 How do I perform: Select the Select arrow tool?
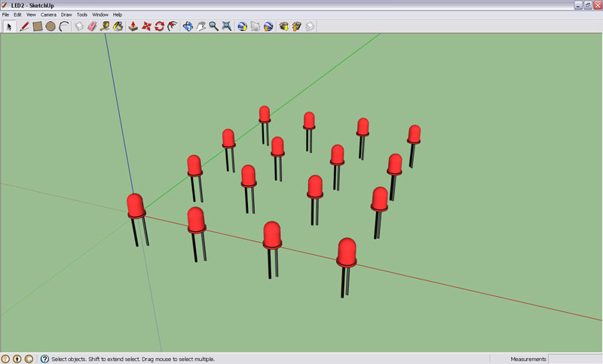[9, 26]
